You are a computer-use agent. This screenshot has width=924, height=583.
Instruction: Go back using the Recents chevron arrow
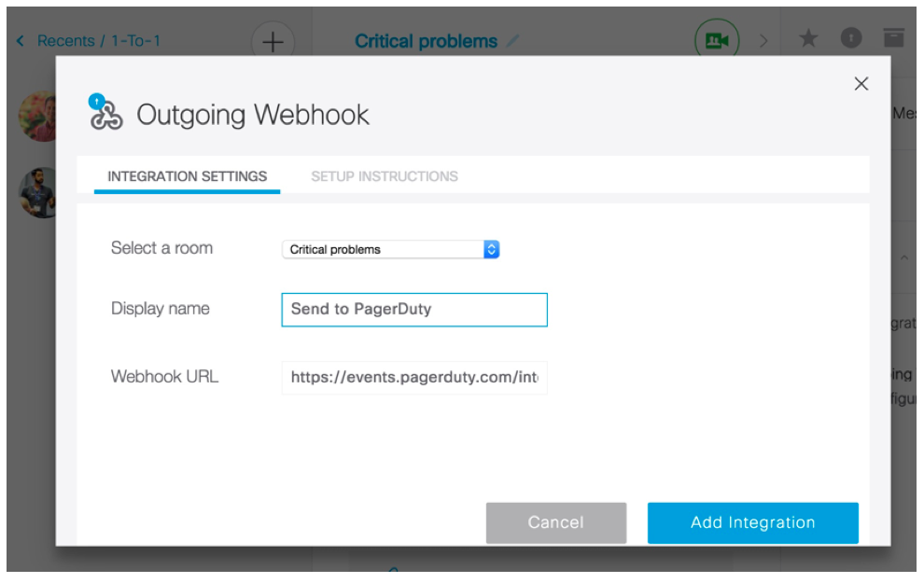pos(21,41)
